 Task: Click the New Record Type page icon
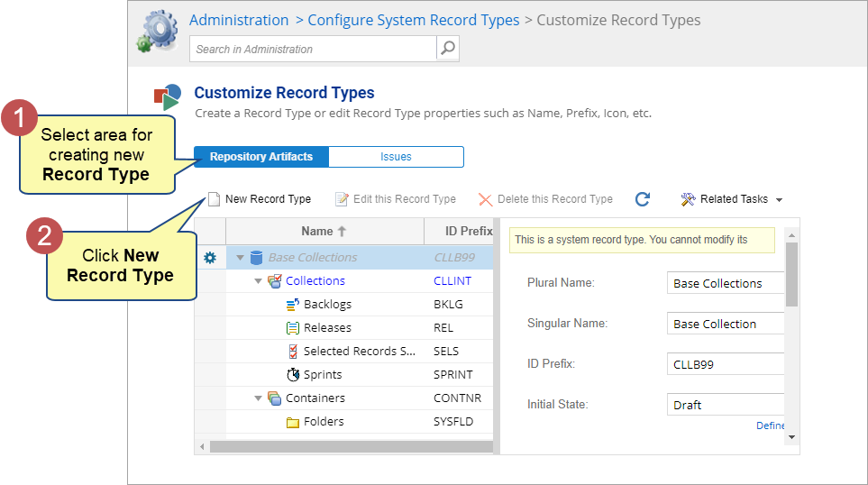(x=214, y=199)
